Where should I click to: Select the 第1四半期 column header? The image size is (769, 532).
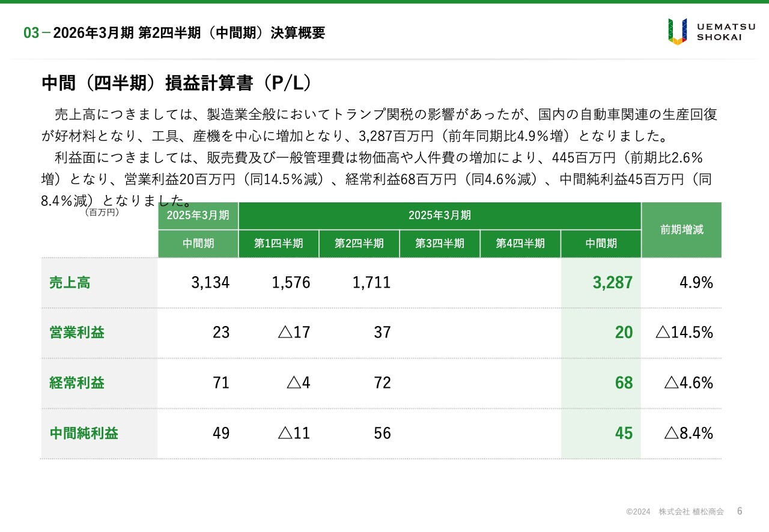pyautogui.click(x=279, y=244)
